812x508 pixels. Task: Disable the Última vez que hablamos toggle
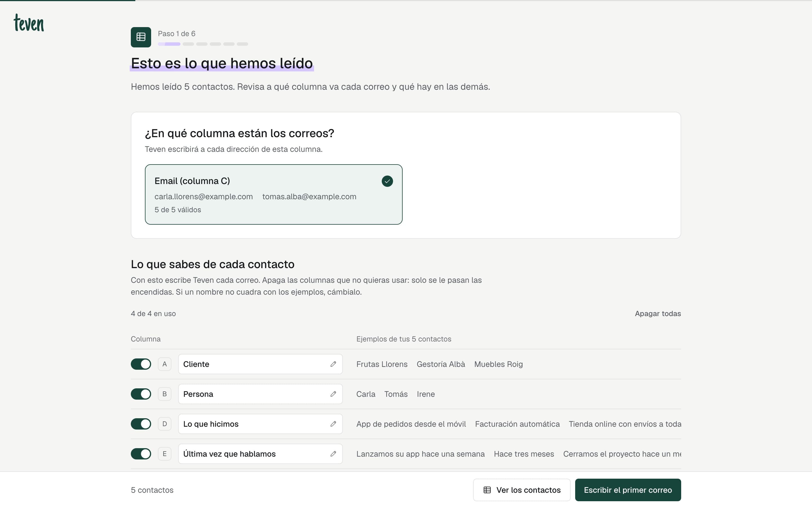141,454
